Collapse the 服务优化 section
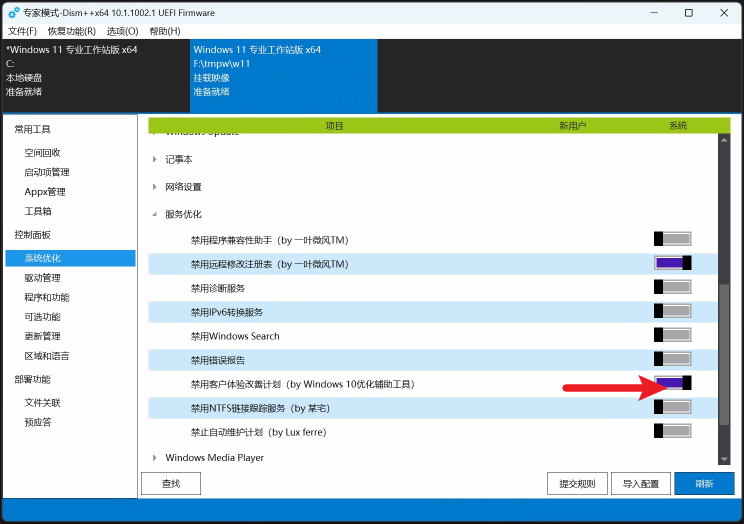744x524 pixels. pyautogui.click(x=154, y=214)
